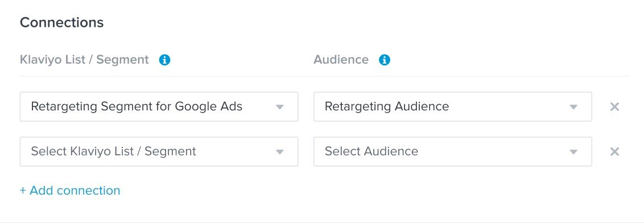Click info icon next to Klaviyo List / Segment
644x223 pixels.
click(164, 60)
